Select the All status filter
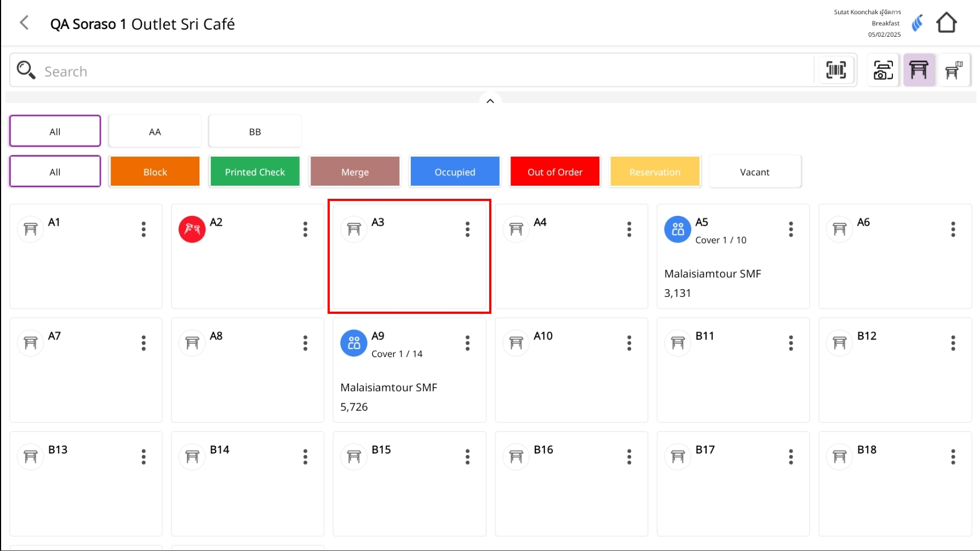980x551 pixels. [x=55, y=172]
